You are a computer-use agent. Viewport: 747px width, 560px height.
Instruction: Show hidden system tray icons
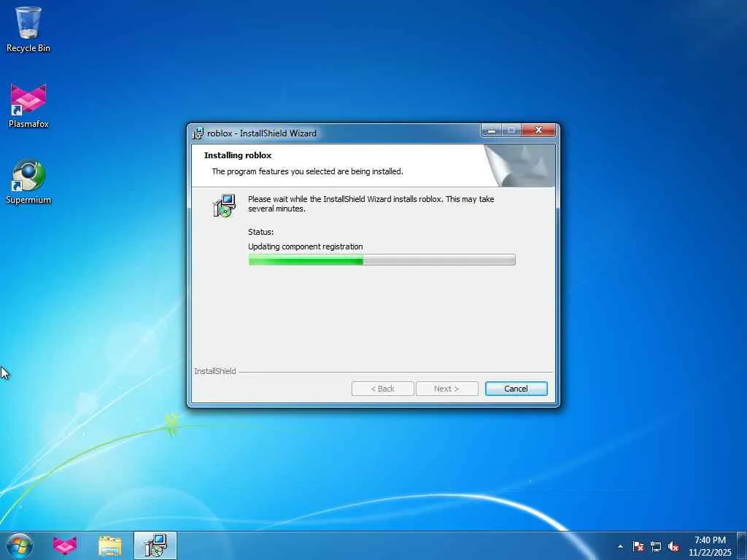[x=620, y=546]
